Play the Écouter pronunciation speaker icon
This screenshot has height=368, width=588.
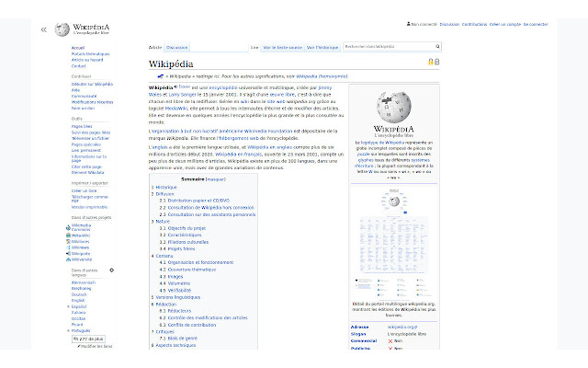pos(175,86)
